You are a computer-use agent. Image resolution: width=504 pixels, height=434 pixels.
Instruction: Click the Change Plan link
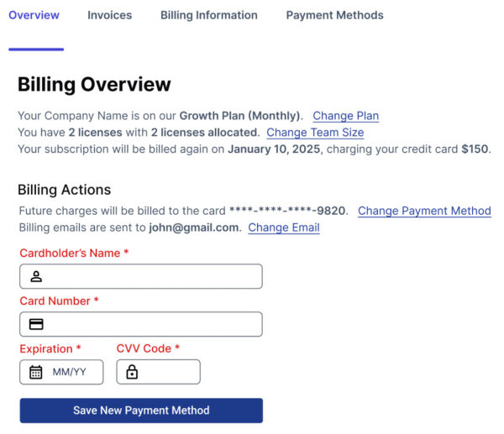[x=346, y=116]
